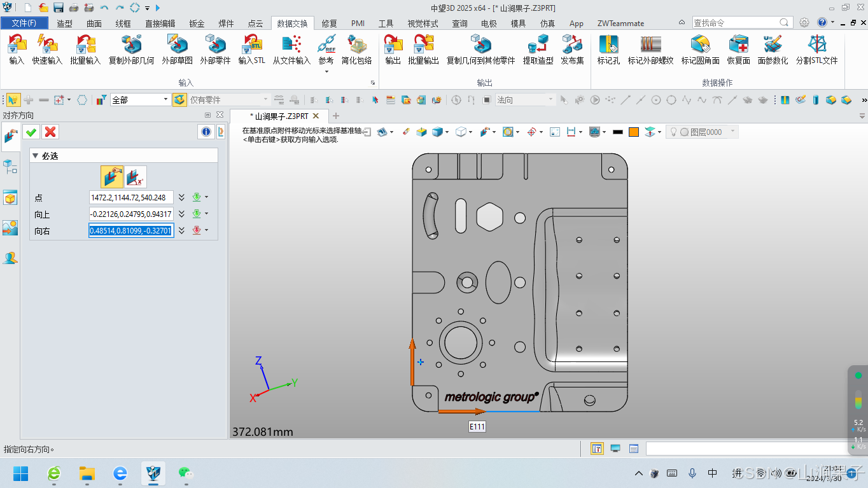868x488 pixels.
Task: Click the panel's side expand arrow button
Action: pyautogui.click(x=221, y=132)
